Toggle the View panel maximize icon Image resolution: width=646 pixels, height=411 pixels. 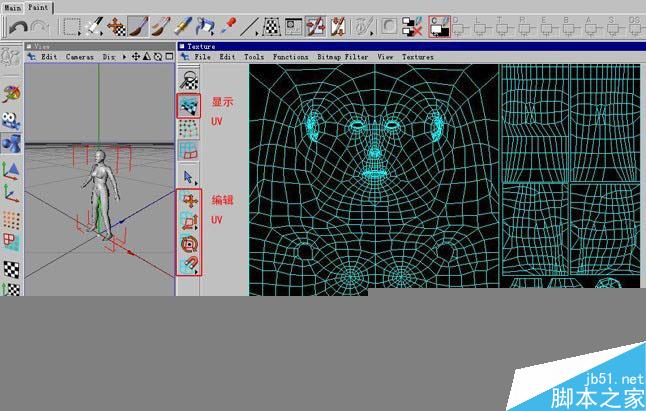pyautogui.click(x=169, y=56)
